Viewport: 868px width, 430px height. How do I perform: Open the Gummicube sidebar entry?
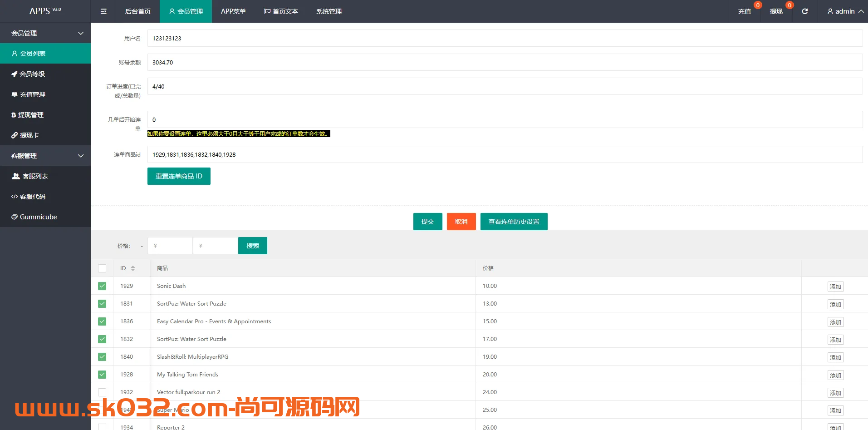tap(37, 217)
